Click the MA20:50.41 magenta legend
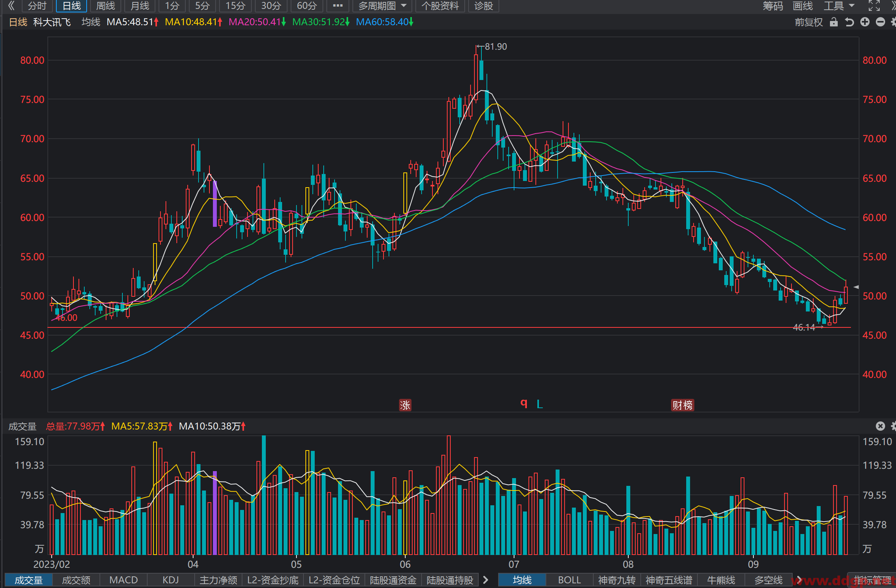Screen dimensions: 896x588 (x=257, y=22)
